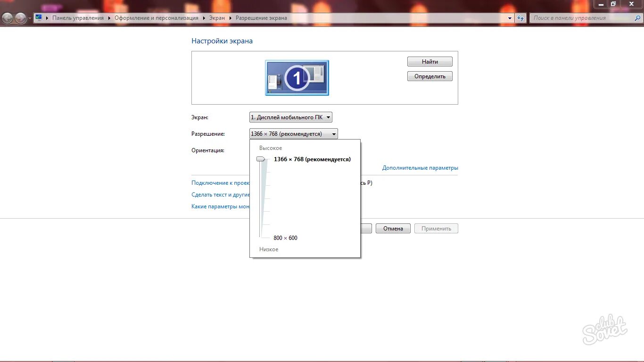The image size is (644, 362).
Task: Click the Refresh icon beside address bar
Action: click(x=520, y=18)
